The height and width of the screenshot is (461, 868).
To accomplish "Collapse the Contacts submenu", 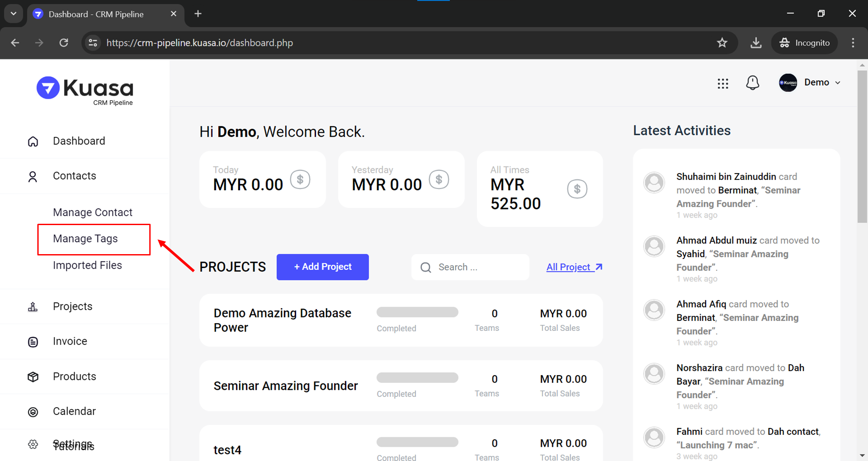I will (x=74, y=176).
